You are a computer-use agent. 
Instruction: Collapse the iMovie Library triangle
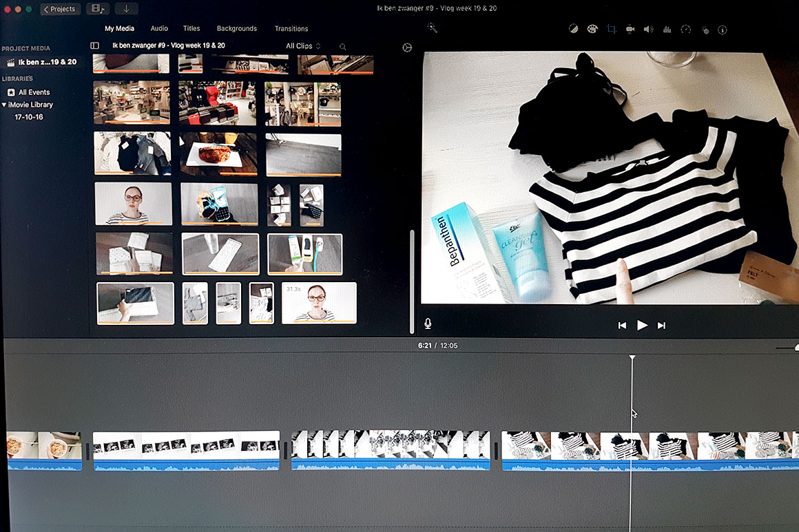tap(4, 105)
